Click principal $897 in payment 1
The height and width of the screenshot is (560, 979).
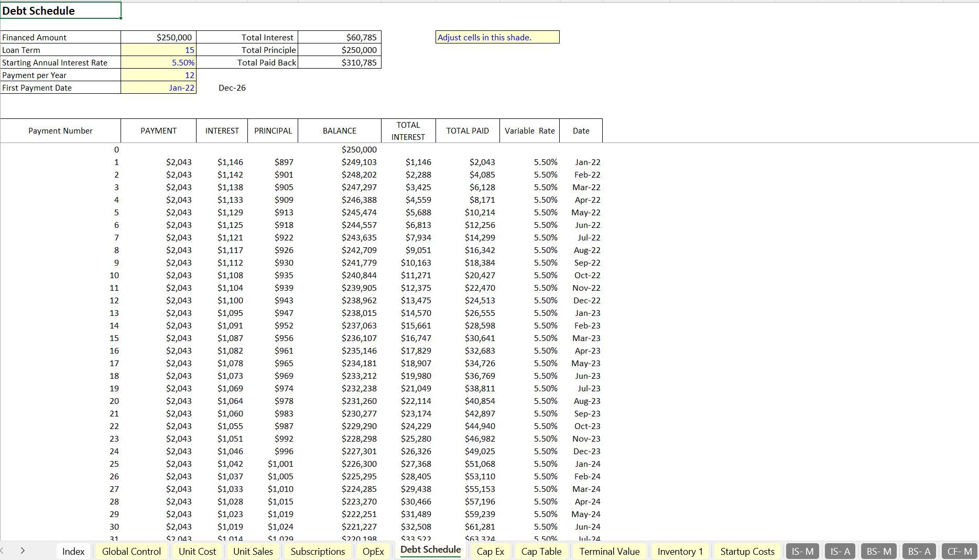tap(273, 162)
